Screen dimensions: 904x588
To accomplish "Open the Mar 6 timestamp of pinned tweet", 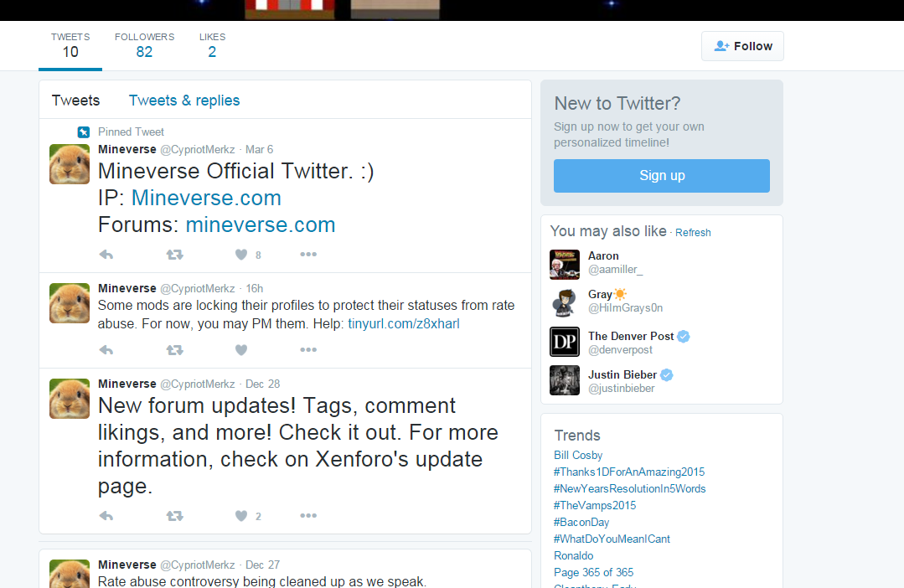I will (260, 149).
